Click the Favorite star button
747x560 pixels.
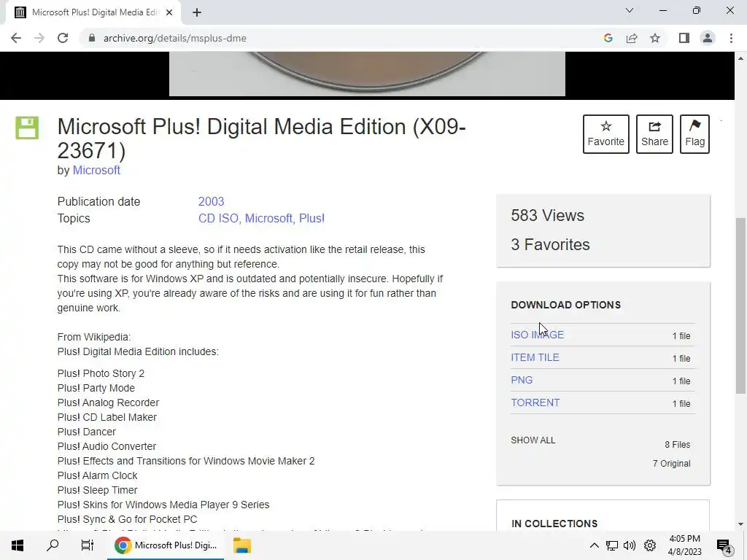coord(606,134)
